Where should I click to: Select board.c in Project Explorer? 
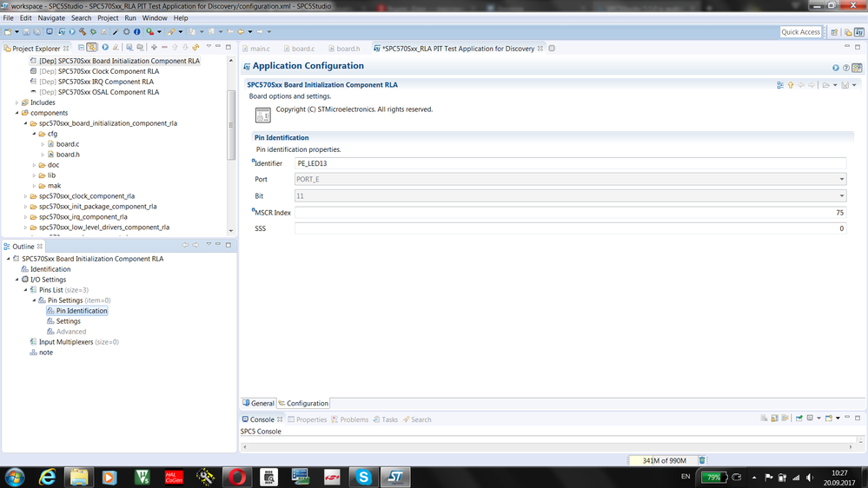[68, 144]
